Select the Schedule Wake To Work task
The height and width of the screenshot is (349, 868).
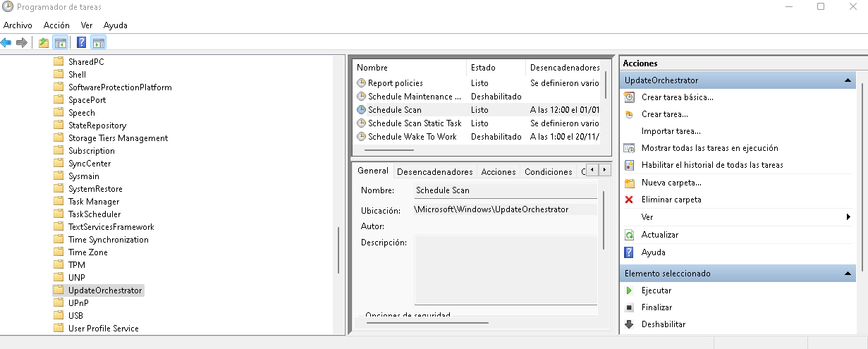412,137
